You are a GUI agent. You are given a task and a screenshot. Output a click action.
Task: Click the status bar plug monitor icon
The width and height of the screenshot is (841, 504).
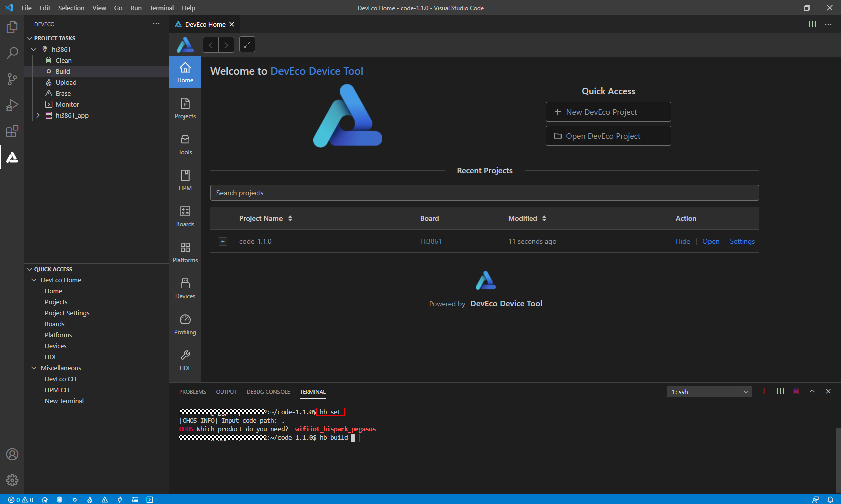(x=120, y=499)
